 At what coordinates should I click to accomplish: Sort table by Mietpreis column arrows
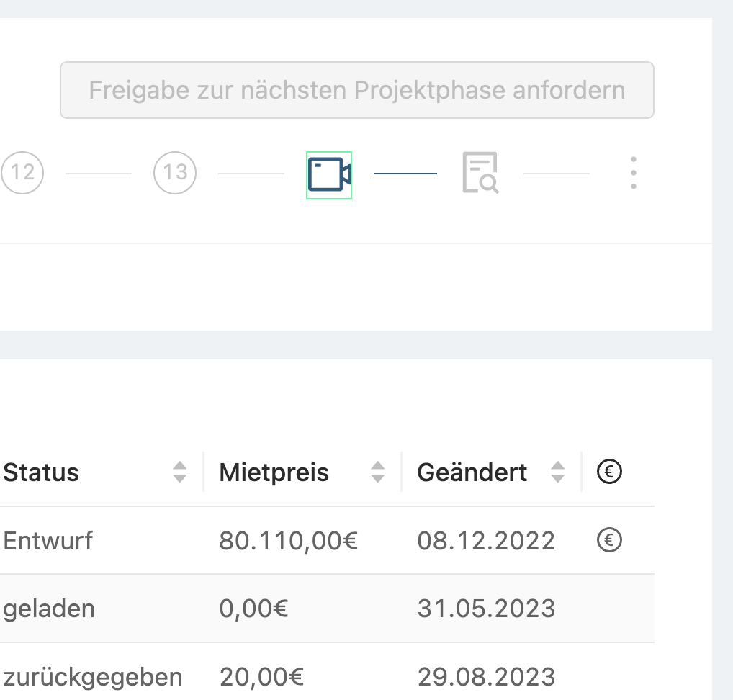tap(377, 472)
